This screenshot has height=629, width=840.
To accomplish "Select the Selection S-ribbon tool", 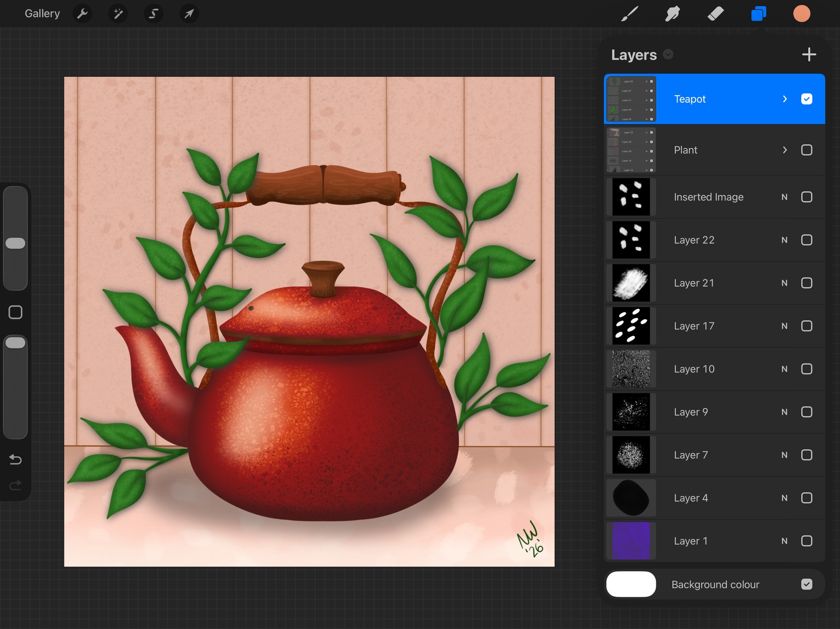I will tap(154, 14).
